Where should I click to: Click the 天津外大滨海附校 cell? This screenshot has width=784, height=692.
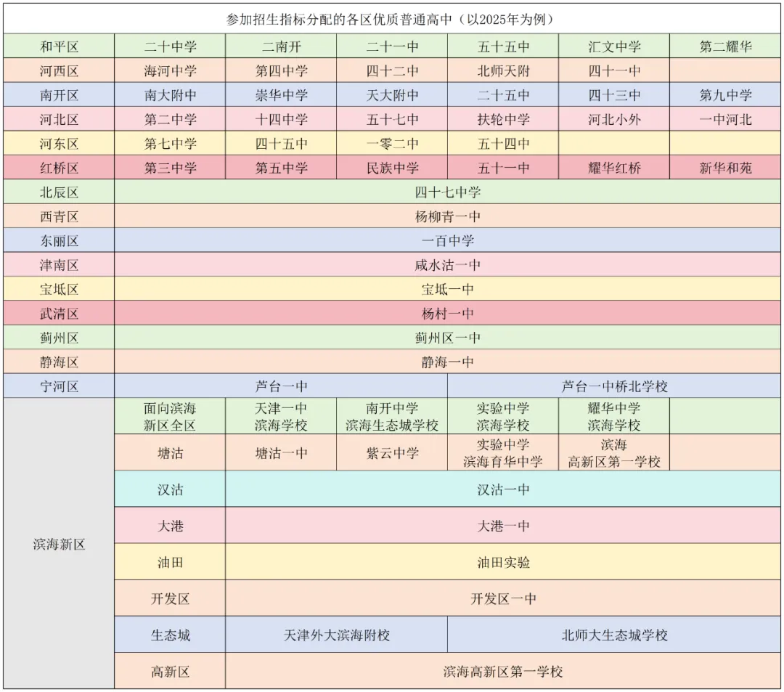point(337,635)
